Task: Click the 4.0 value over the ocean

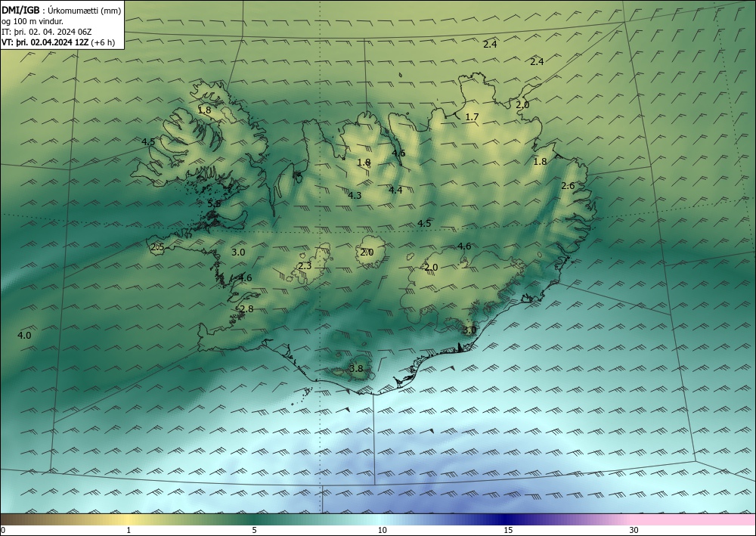Action: 24,335
